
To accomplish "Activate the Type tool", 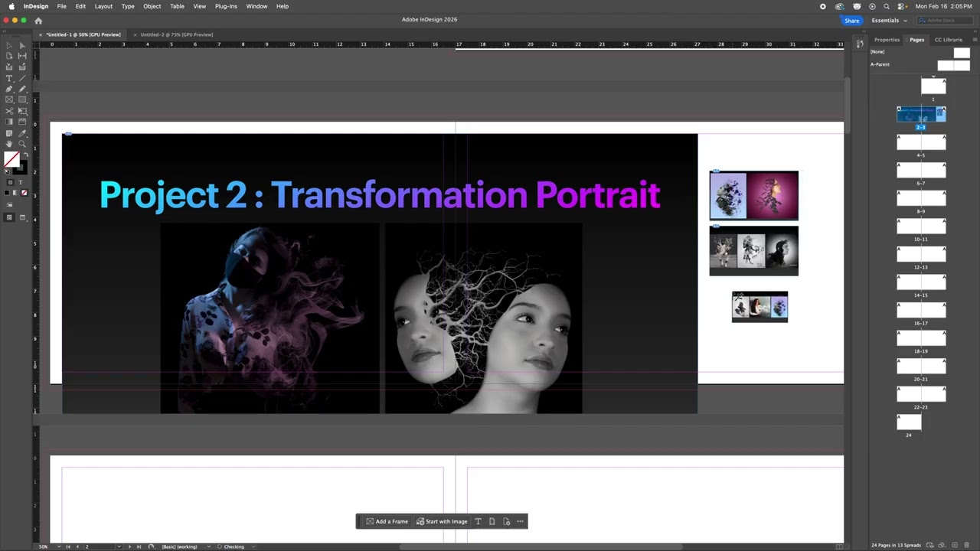I will pos(9,78).
